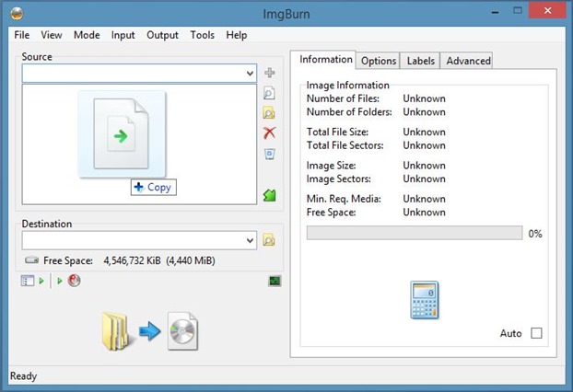
Task: Enable the Auto checkbox
Action: (x=536, y=333)
